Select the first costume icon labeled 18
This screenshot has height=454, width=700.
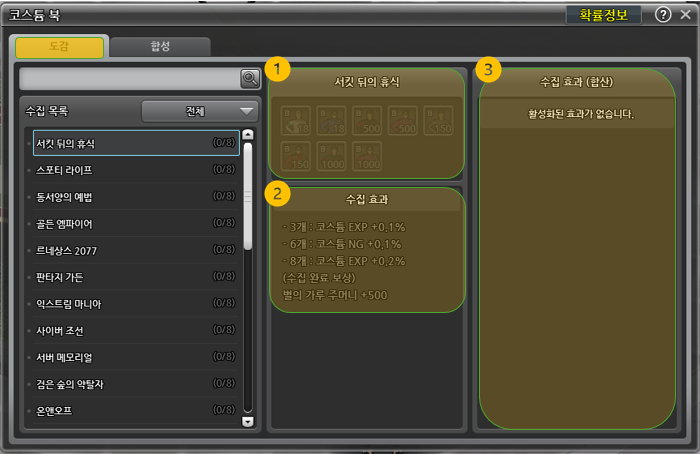tap(296, 121)
